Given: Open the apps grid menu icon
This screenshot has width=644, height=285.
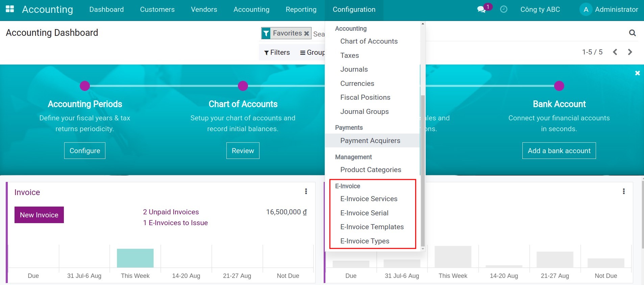Looking at the screenshot, I should point(10,9).
